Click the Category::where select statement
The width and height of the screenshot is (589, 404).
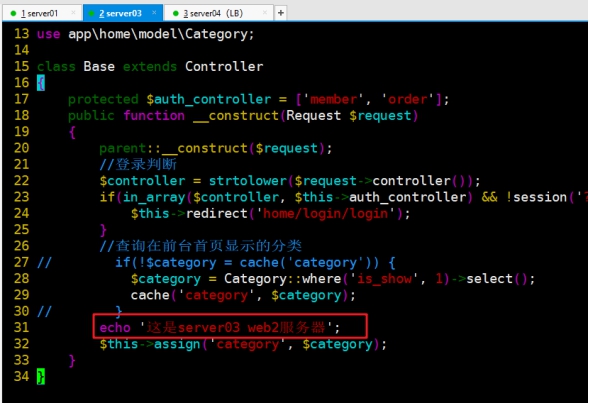[x=332, y=279]
